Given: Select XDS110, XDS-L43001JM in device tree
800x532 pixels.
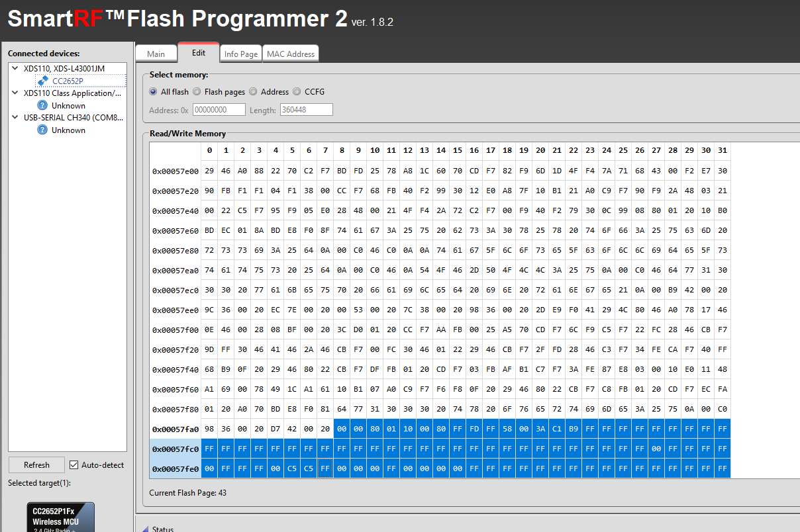Looking at the screenshot, I should tap(64, 68).
